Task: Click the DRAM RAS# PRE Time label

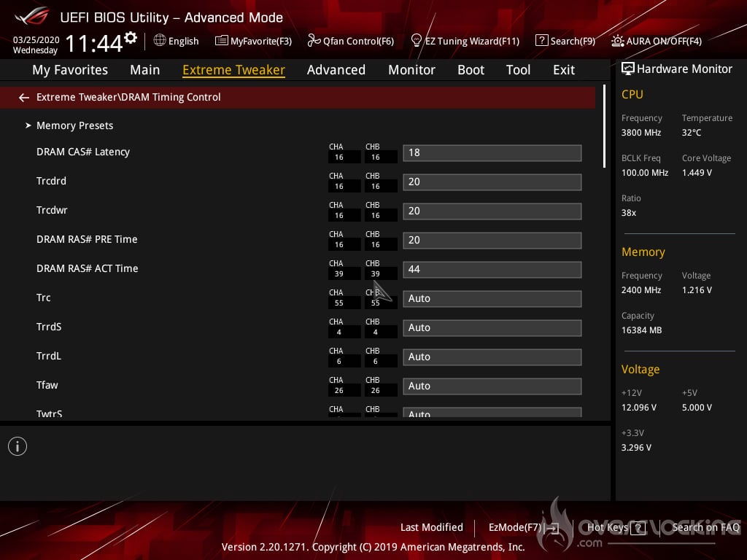Action: [87, 239]
